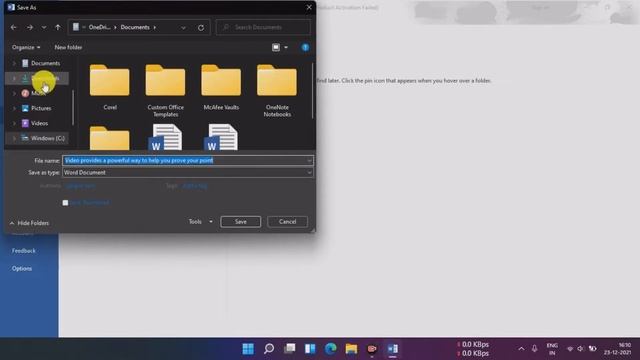Open the McAfee Vaults folder
Viewport: 640px width, 360px height.
(x=221, y=87)
